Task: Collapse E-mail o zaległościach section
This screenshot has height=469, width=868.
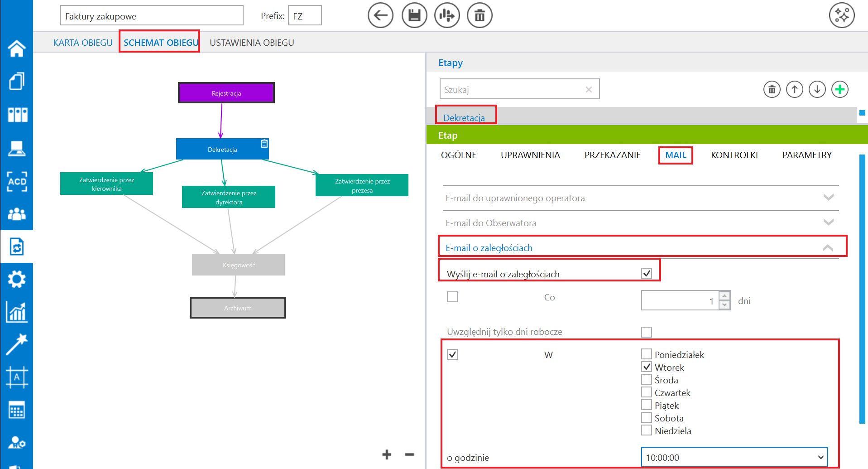Action: (641, 247)
